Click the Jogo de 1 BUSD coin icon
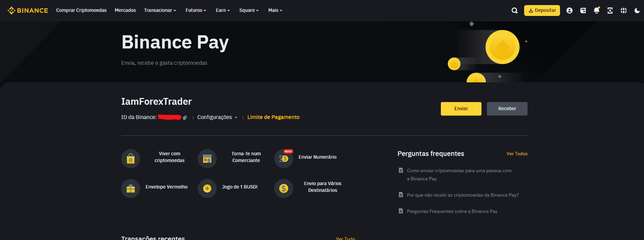Screen dimensions: 644x240 [x=207, y=188]
